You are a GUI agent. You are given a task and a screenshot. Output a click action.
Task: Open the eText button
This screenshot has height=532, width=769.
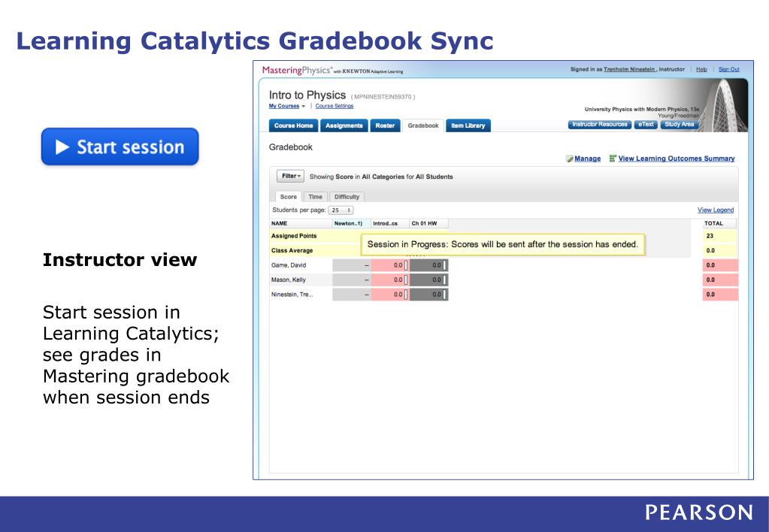(x=646, y=124)
